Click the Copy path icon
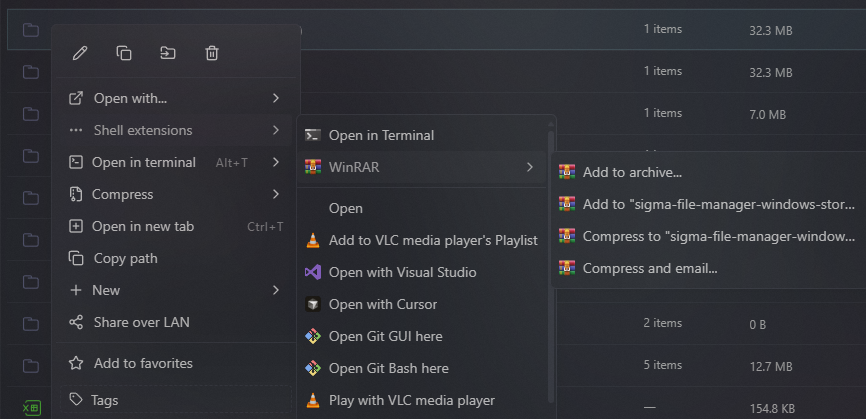Screen dimensions: 866x419 click(x=76, y=258)
